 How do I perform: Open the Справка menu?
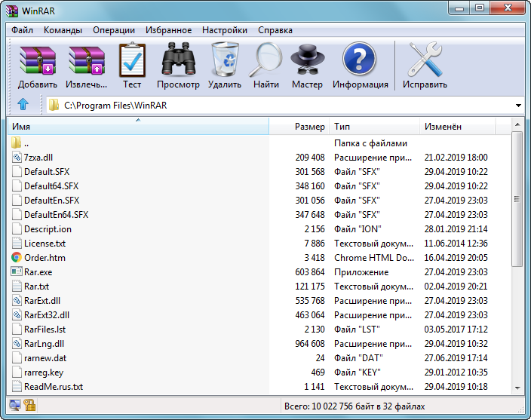(x=275, y=30)
